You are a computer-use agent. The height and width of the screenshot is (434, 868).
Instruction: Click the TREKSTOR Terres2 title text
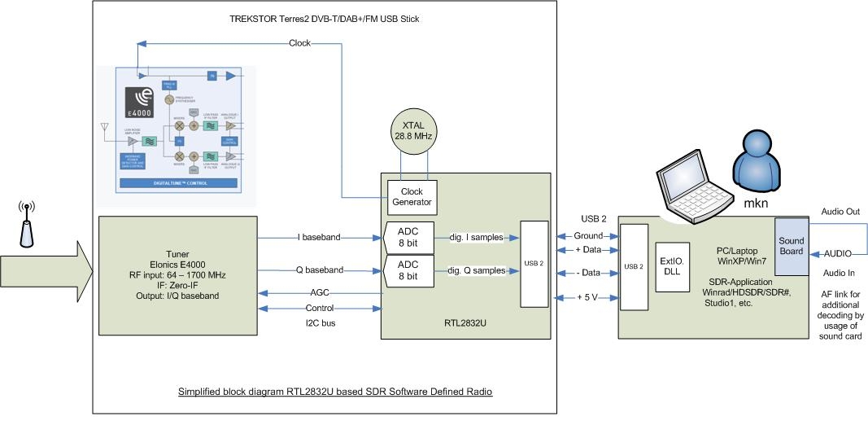coord(325,19)
